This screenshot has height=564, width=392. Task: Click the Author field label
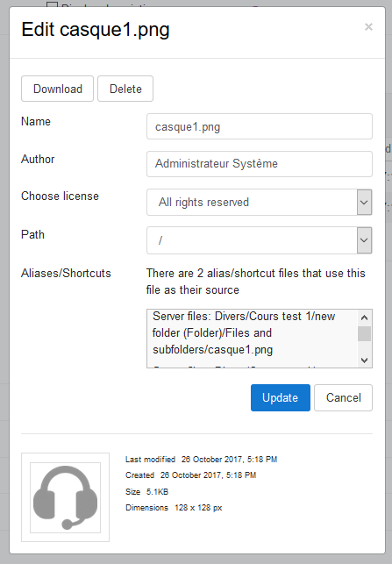[x=38, y=159]
